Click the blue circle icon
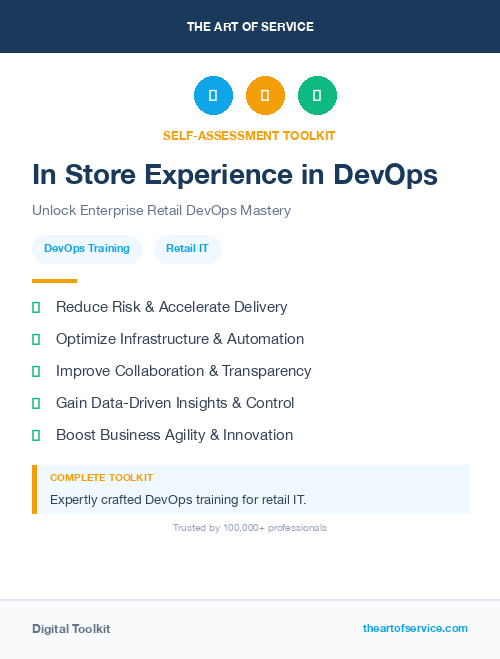Screen dimensions: 500x659 (x=213, y=95)
